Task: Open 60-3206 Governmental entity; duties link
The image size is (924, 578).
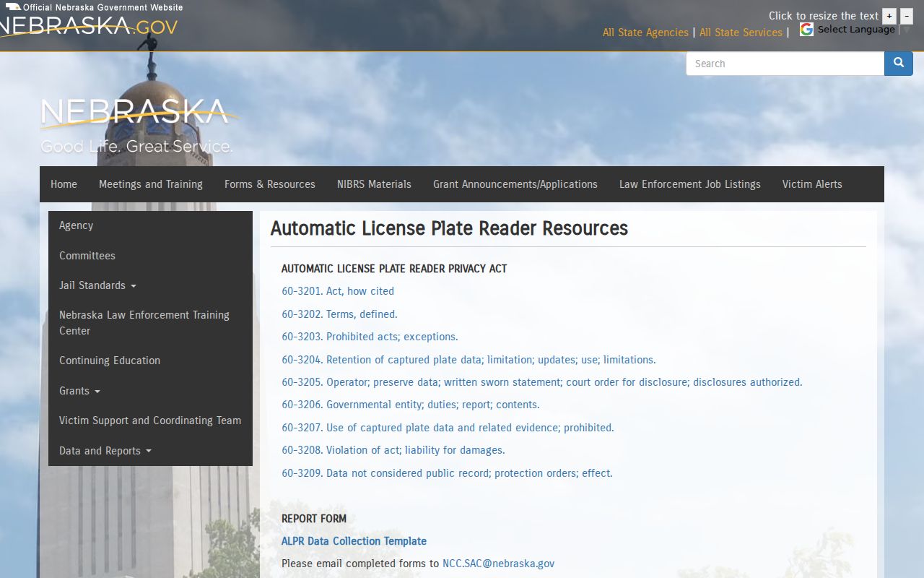Action: (x=411, y=405)
